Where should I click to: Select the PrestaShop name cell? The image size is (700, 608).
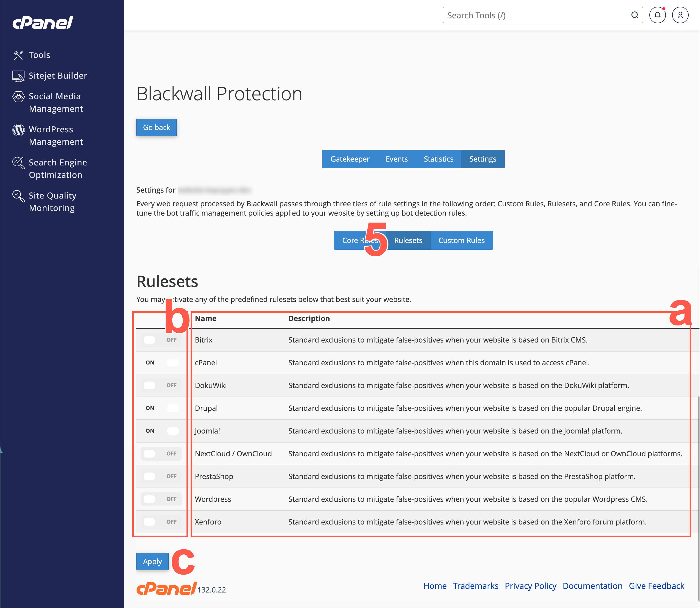(214, 476)
